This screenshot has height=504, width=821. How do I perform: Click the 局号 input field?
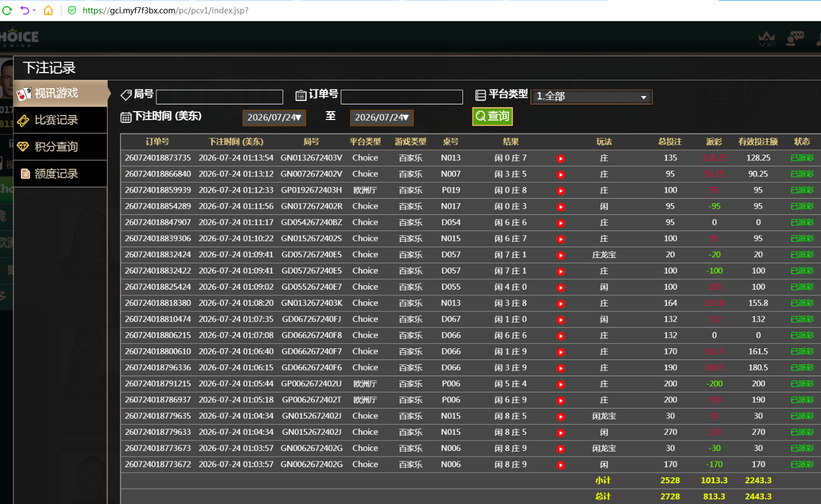[x=219, y=97]
